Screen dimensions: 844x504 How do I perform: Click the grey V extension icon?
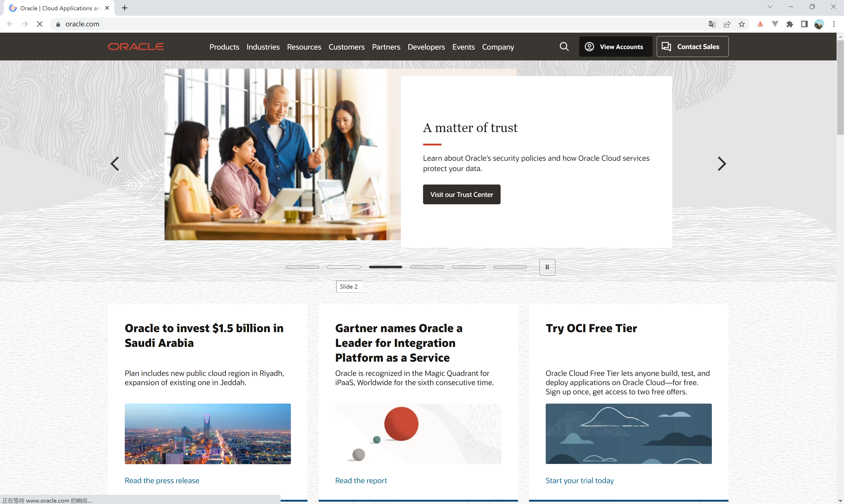click(775, 24)
